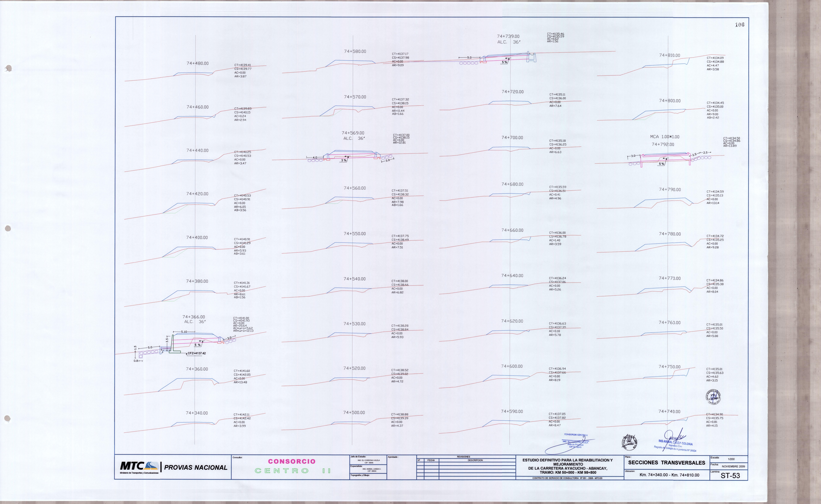Click the section label 74+780.00

[x=670, y=234]
